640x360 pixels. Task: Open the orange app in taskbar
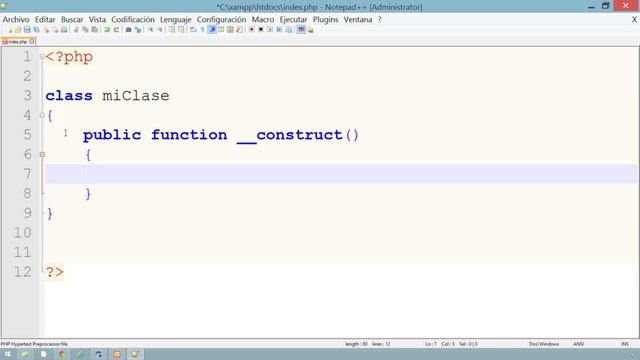click(117, 354)
